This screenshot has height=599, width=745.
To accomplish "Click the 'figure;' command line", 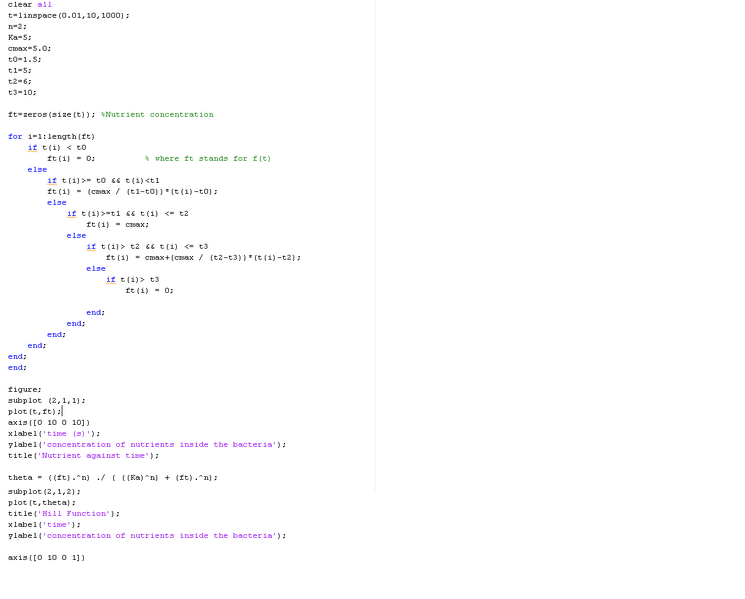I will click(24, 389).
